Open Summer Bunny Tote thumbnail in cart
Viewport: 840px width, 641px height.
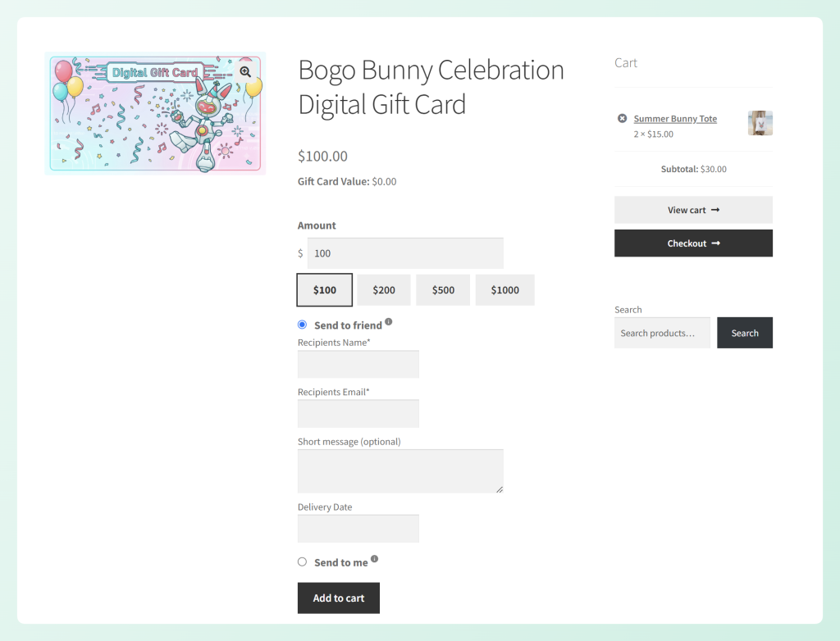coord(760,123)
